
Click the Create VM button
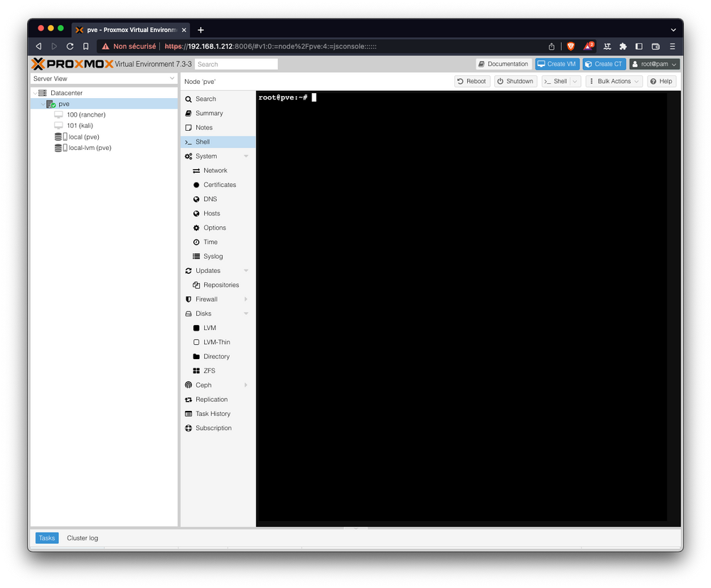557,63
